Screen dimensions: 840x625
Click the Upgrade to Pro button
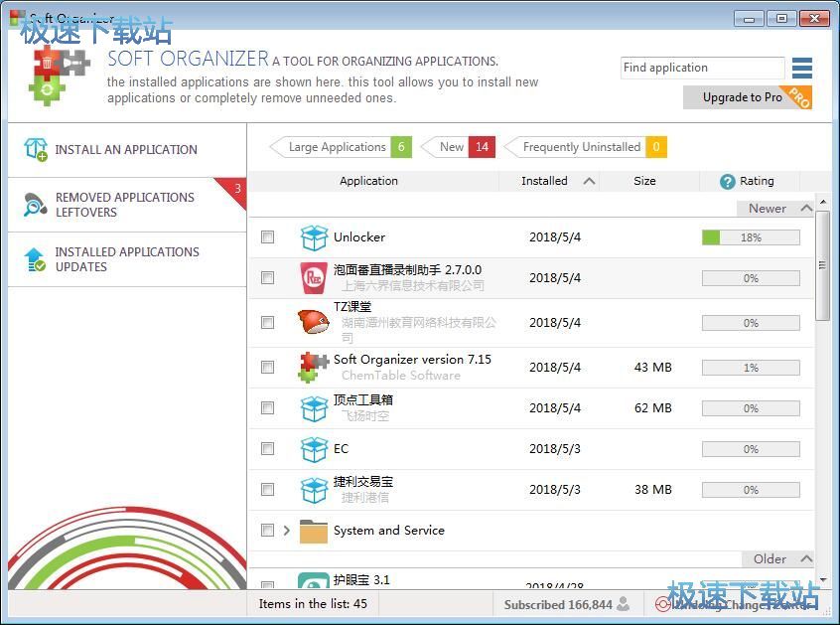pyautogui.click(x=748, y=97)
